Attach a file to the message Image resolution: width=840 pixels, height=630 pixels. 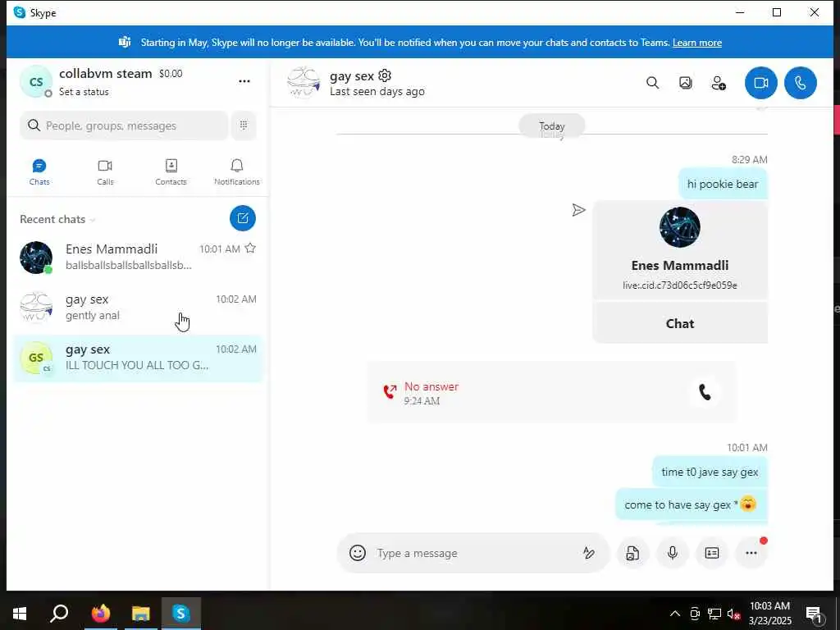(632, 553)
